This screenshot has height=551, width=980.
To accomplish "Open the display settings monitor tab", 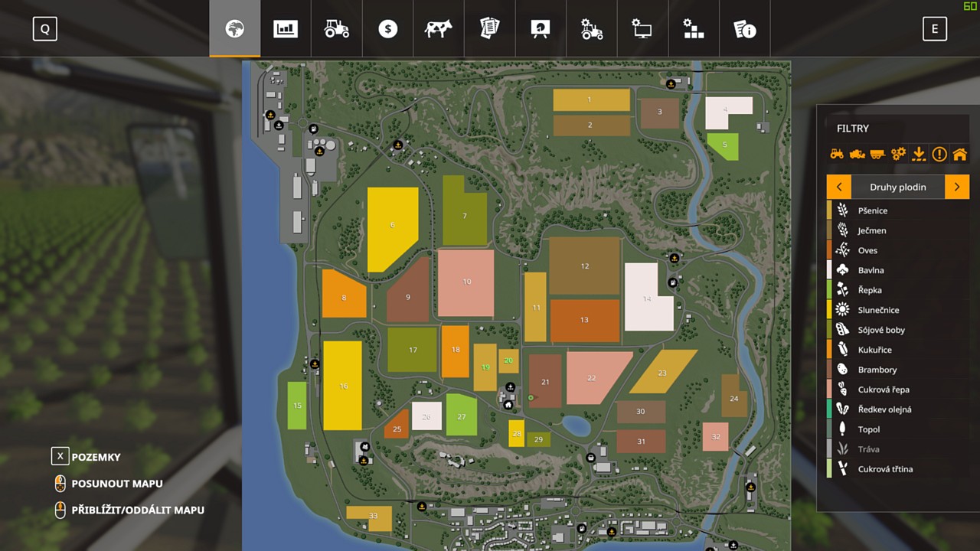I will [x=642, y=29].
